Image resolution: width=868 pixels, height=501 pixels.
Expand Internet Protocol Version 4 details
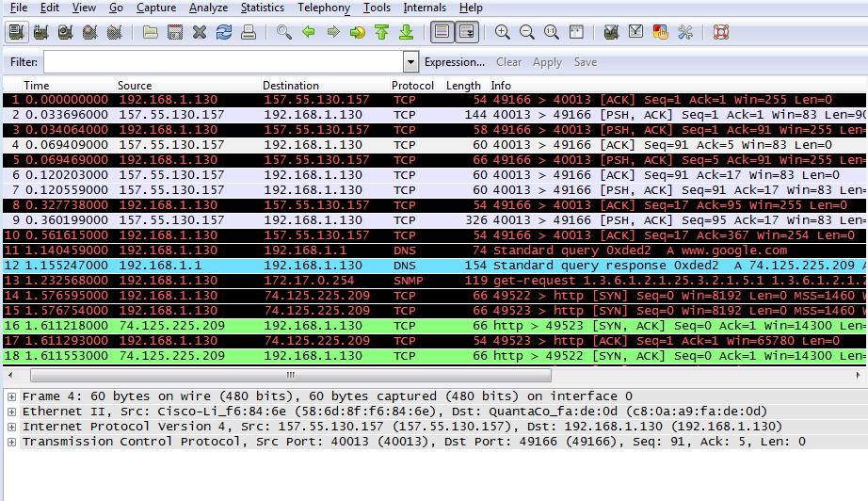click(11, 427)
